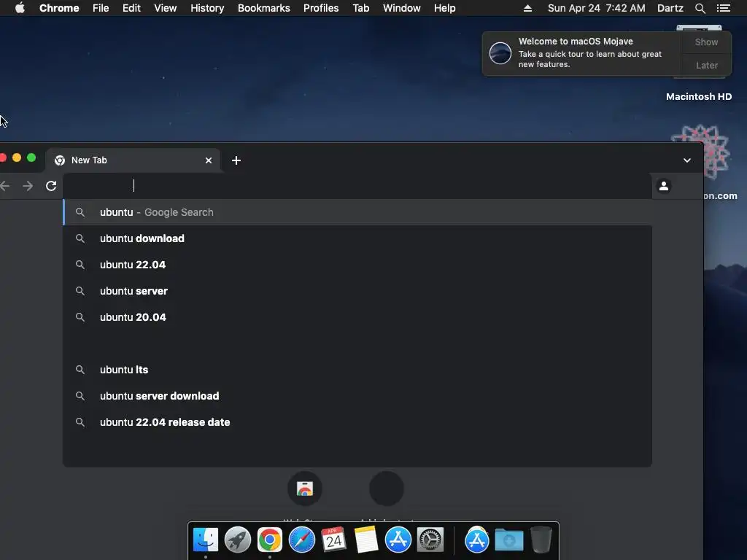Open Calendar from the Dock
The image size is (747, 560).
(334, 540)
